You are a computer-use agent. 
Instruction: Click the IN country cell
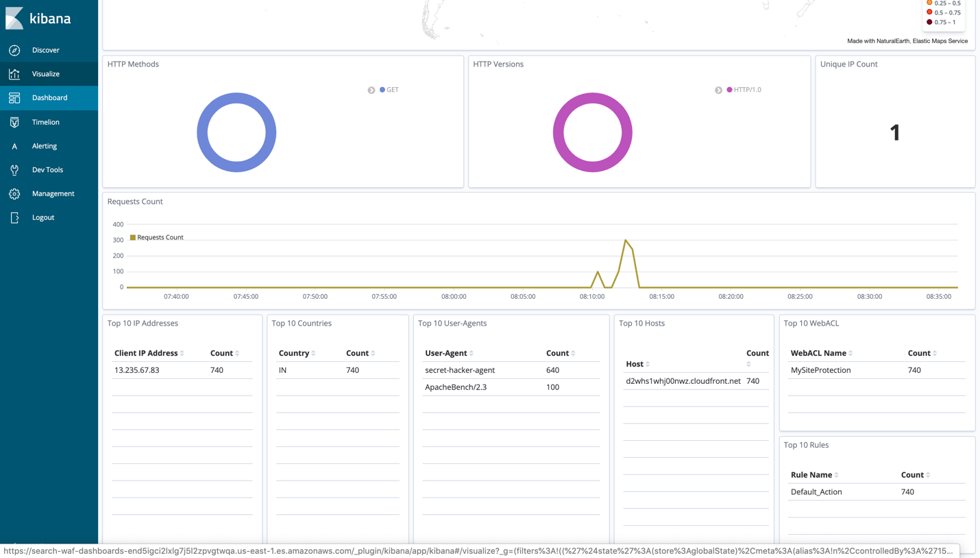click(x=282, y=370)
